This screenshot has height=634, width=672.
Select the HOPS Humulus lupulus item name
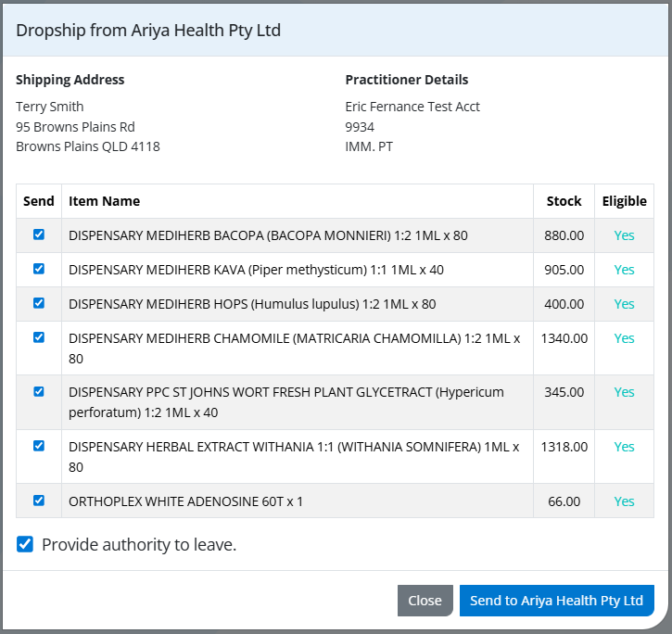coord(252,304)
